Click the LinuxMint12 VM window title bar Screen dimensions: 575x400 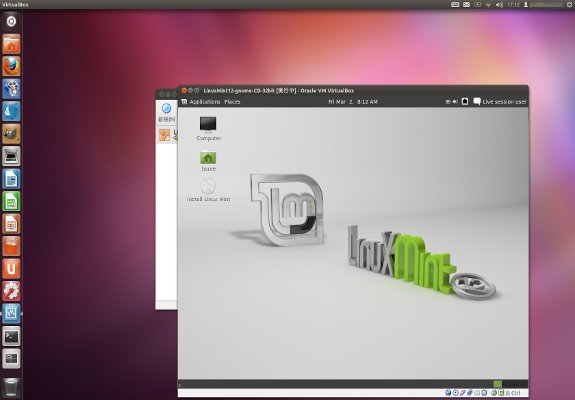pyautogui.click(x=353, y=90)
